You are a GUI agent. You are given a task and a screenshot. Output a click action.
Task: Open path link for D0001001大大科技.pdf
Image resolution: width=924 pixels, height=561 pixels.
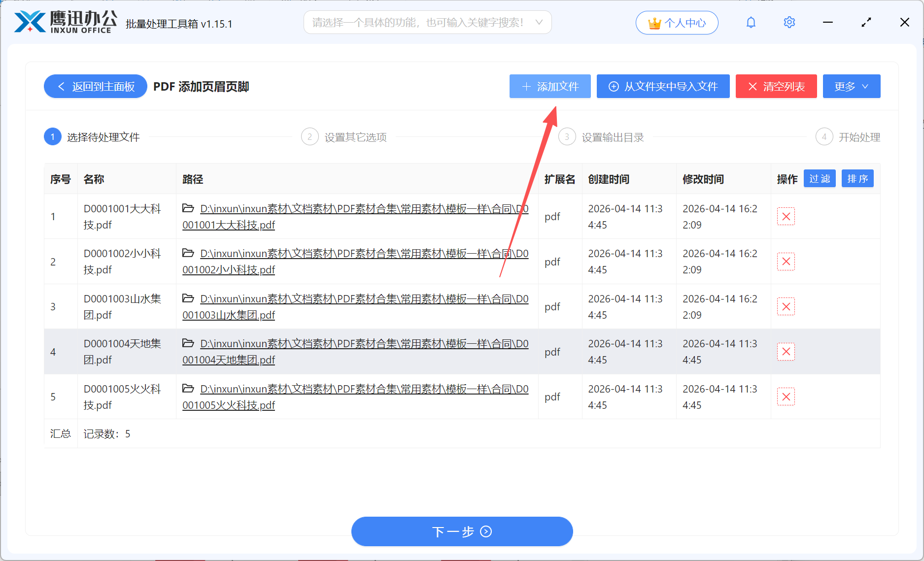355,217
